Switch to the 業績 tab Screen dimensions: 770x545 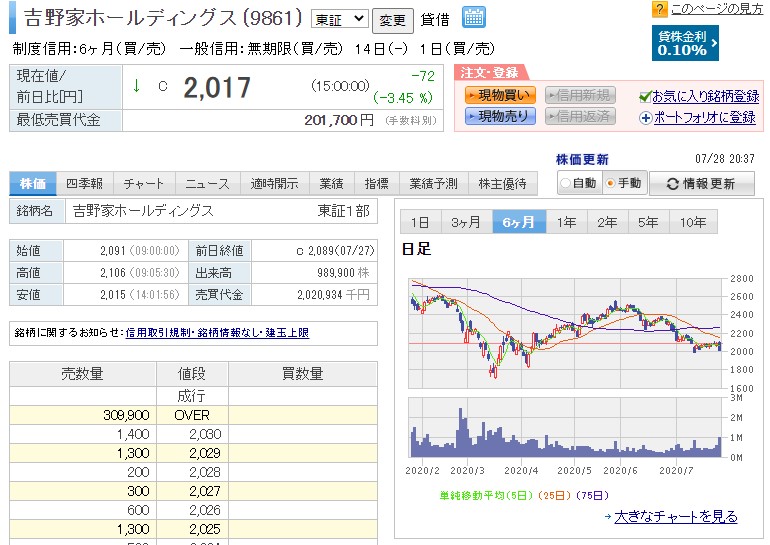[x=331, y=184]
